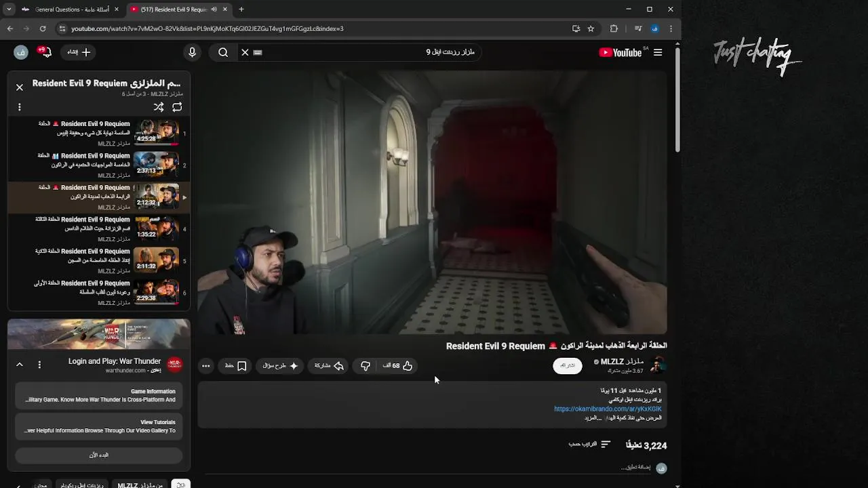This screenshot has width=868, height=488.
Task: Click the YouTube logo to go home
Action: 620,52
